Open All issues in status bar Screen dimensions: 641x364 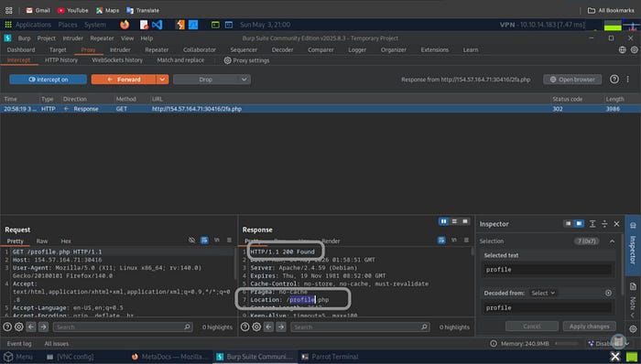click(57, 344)
